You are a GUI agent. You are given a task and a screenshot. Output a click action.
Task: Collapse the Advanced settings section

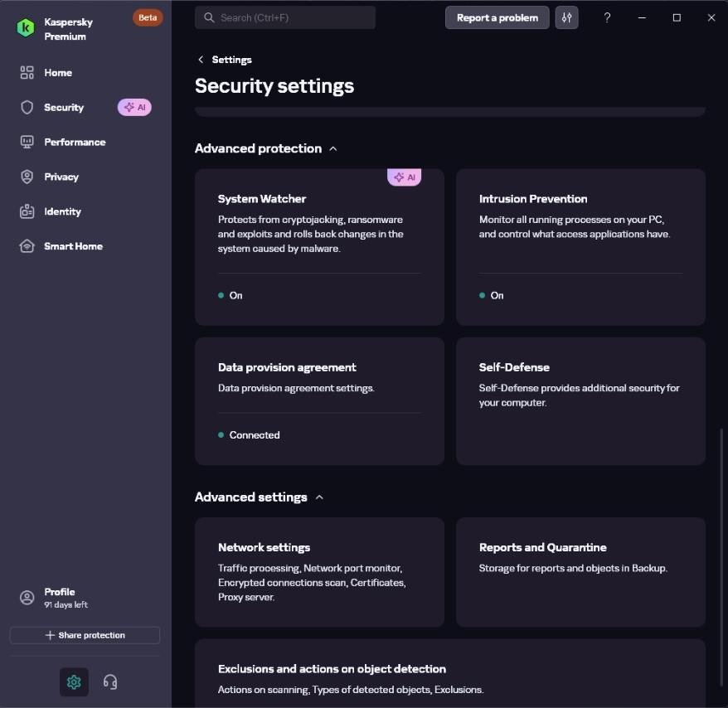pyautogui.click(x=319, y=497)
